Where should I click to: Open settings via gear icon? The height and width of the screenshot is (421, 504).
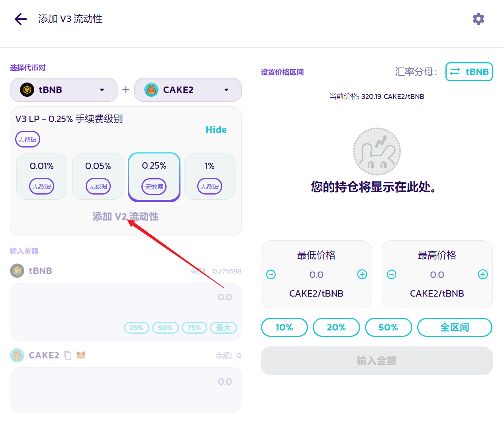(x=478, y=19)
